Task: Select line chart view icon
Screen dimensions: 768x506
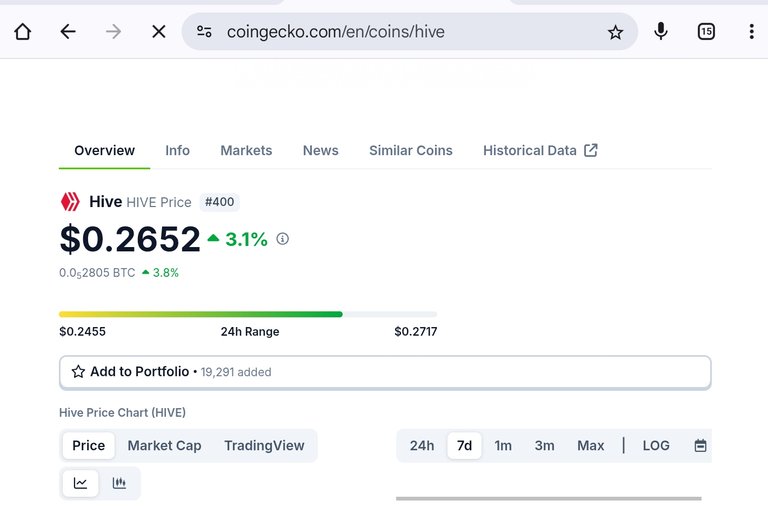Action: (x=80, y=483)
